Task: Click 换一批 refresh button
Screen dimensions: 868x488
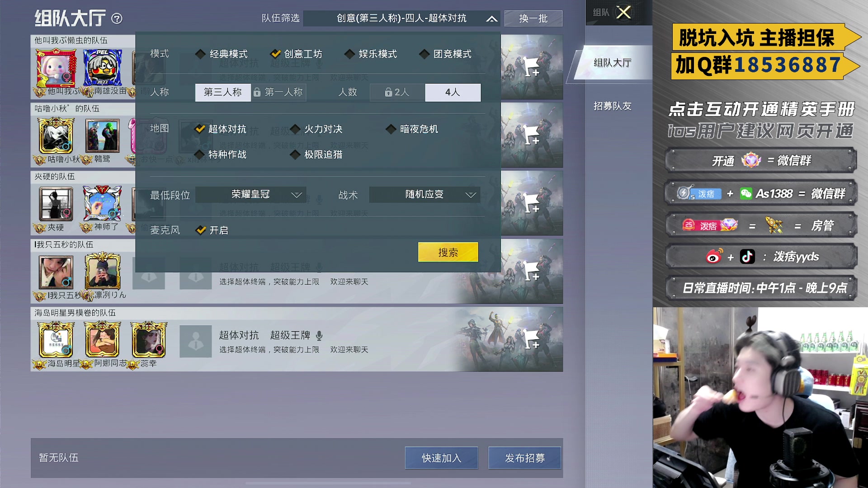Action: click(x=533, y=19)
